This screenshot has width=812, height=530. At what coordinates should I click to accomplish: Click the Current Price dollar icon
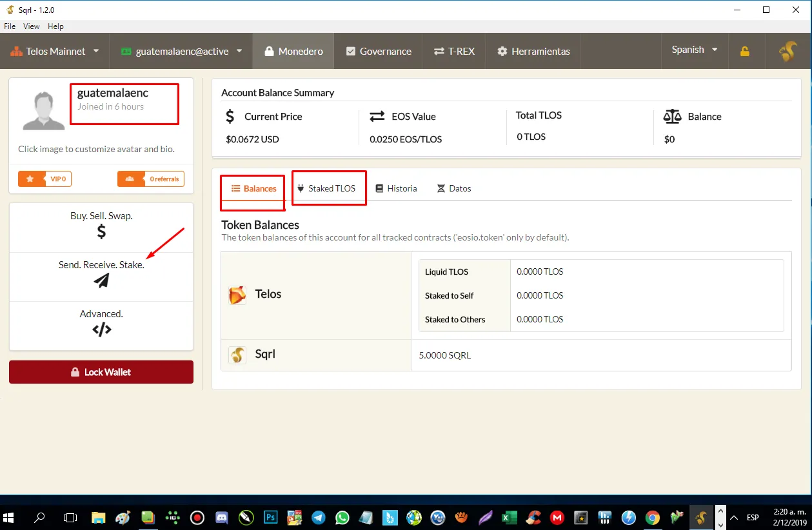click(230, 117)
